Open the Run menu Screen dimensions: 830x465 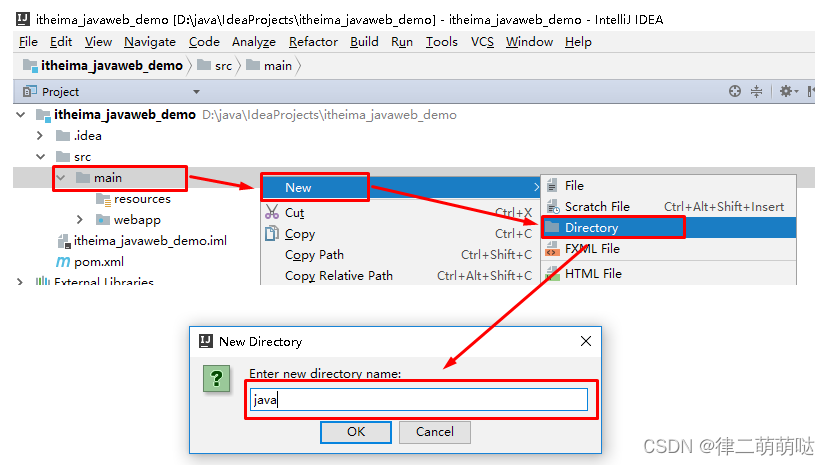click(402, 42)
